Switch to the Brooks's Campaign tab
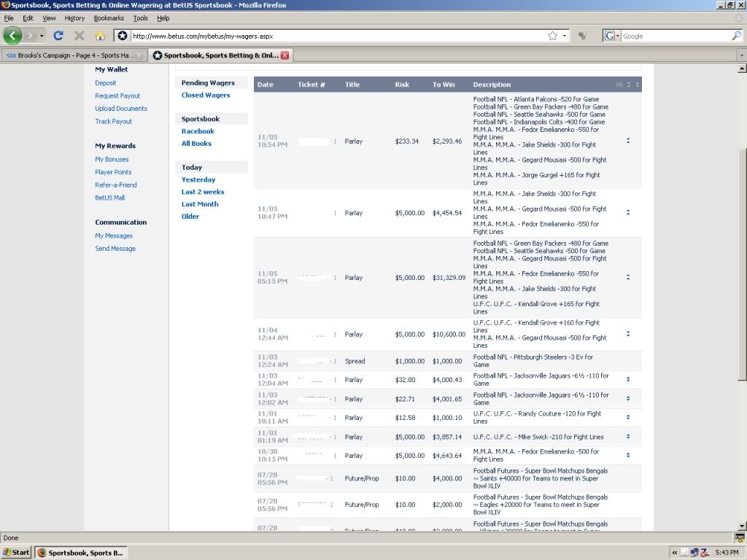747x560 pixels. pyautogui.click(x=74, y=55)
